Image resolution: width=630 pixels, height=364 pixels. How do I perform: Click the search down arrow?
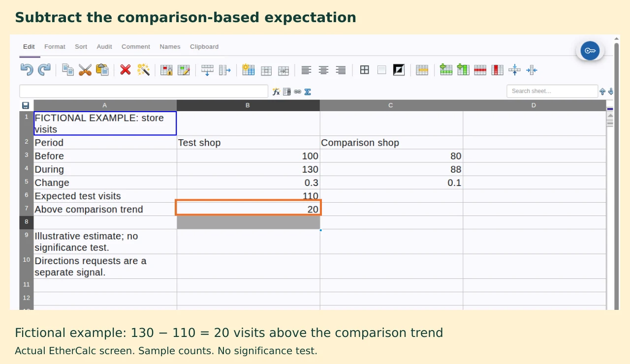[611, 91]
